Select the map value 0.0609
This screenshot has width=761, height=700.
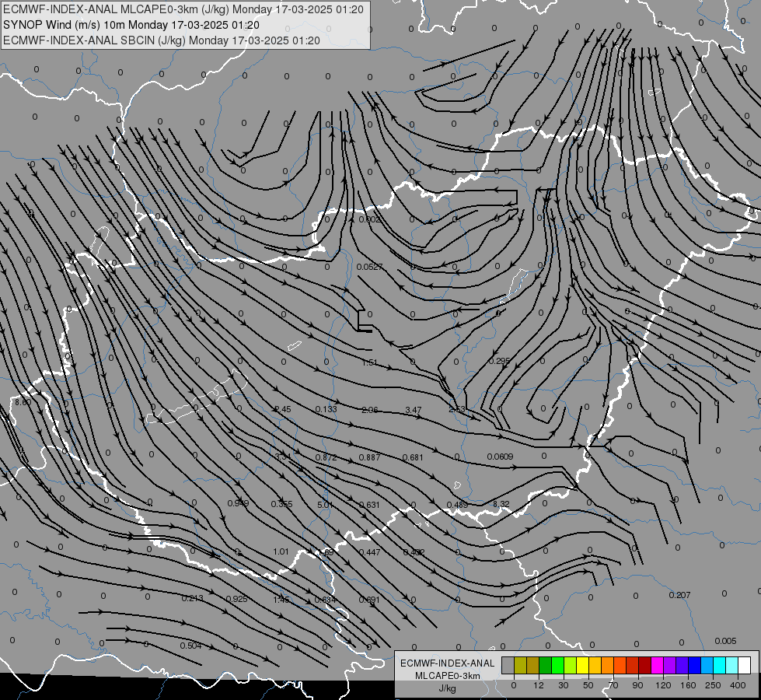500,456
